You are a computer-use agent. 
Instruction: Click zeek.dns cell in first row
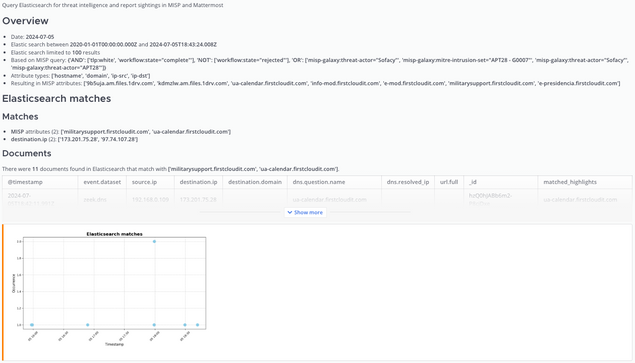coord(95,199)
